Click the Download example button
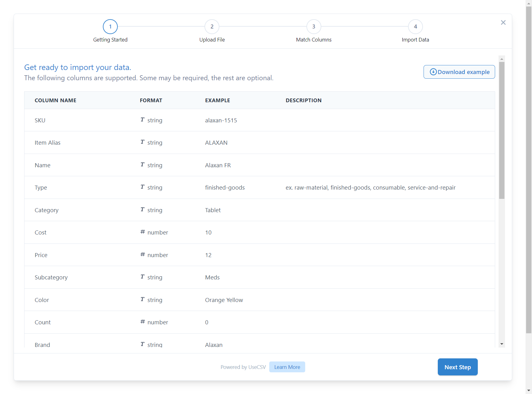The image size is (532, 394). click(x=459, y=72)
